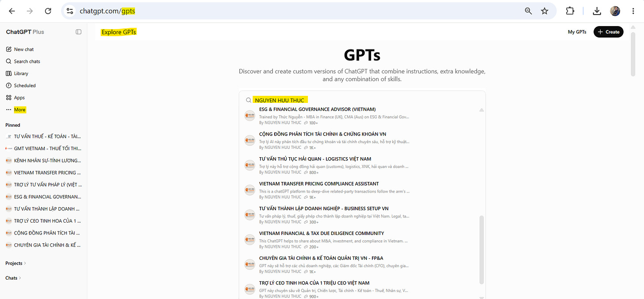This screenshot has height=299, width=644.
Task: Click the My GPTs link
Action: coord(577,32)
